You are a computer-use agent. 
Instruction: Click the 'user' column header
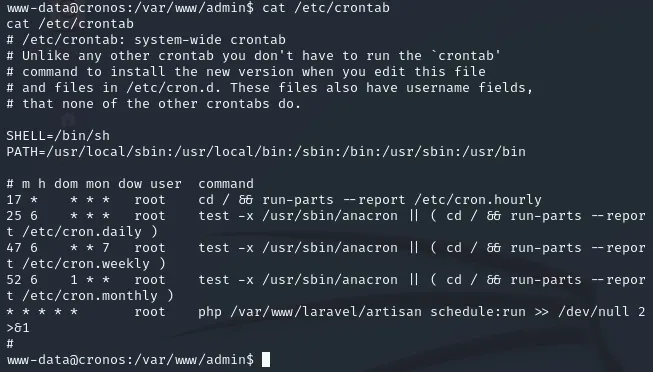(x=166, y=184)
